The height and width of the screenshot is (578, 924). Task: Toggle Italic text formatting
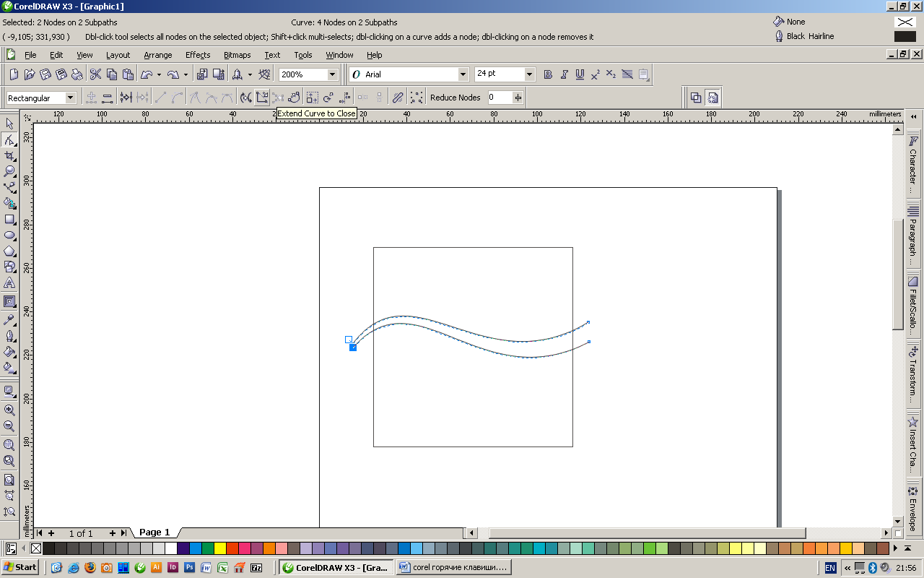[564, 74]
